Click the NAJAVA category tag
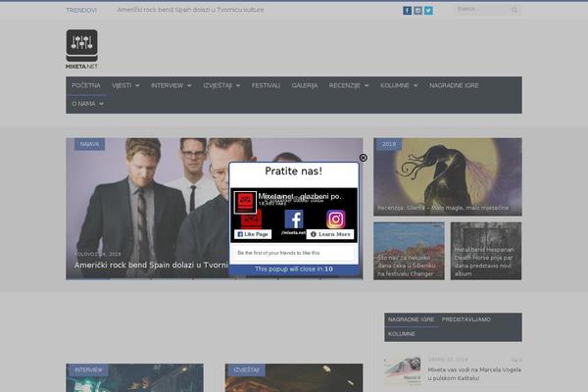 click(x=89, y=144)
